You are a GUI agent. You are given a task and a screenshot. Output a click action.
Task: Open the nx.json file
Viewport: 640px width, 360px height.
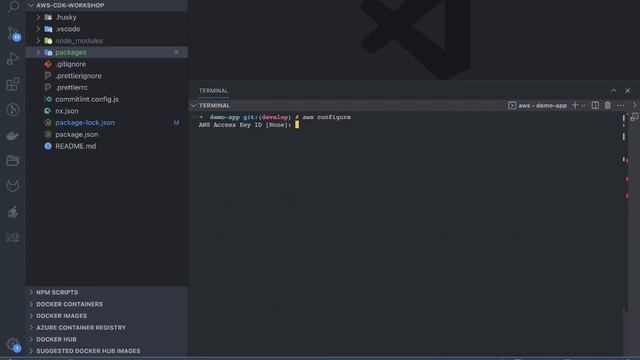(107, 111)
